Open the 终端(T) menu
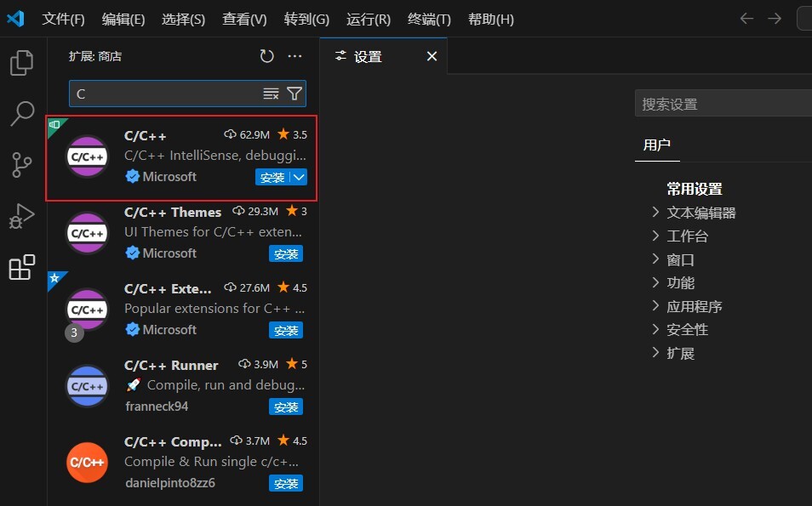Image resolution: width=812 pixels, height=506 pixels. (429, 20)
